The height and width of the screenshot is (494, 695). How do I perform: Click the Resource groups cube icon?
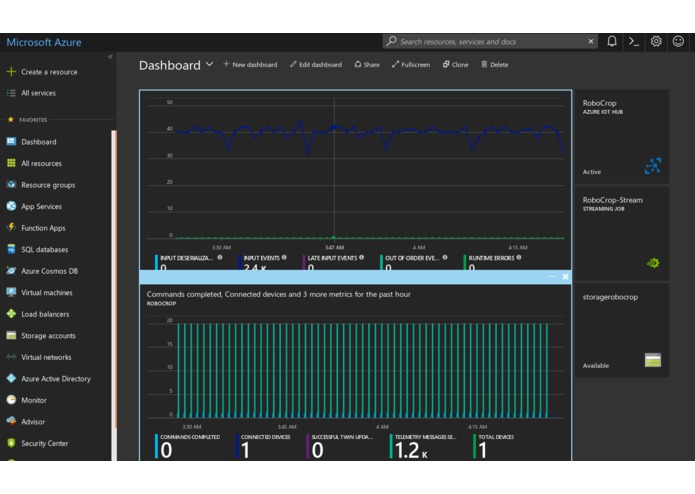(11, 184)
